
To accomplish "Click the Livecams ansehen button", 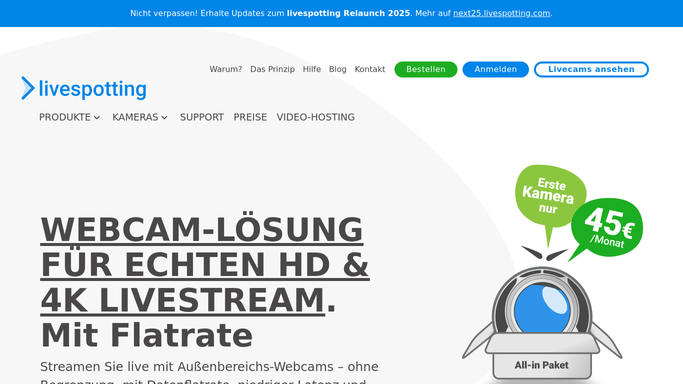I will (x=591, y=69).
